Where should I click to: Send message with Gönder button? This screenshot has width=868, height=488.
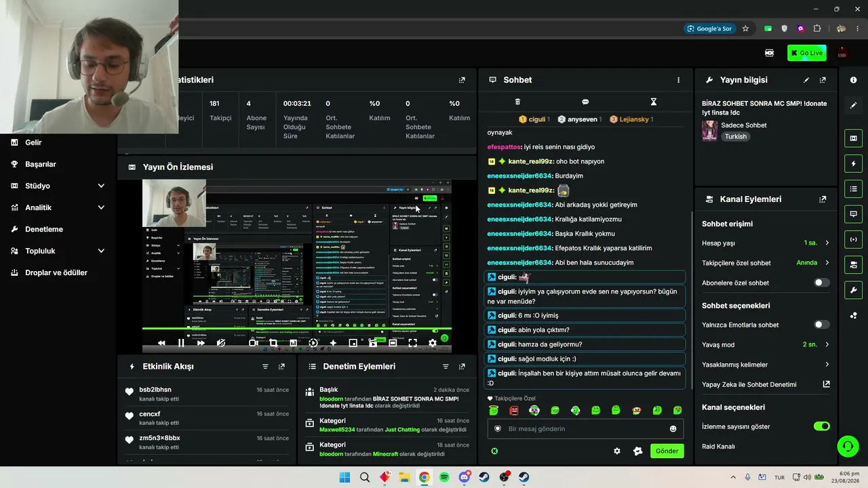pyautogui.click(x=667, y=451)
